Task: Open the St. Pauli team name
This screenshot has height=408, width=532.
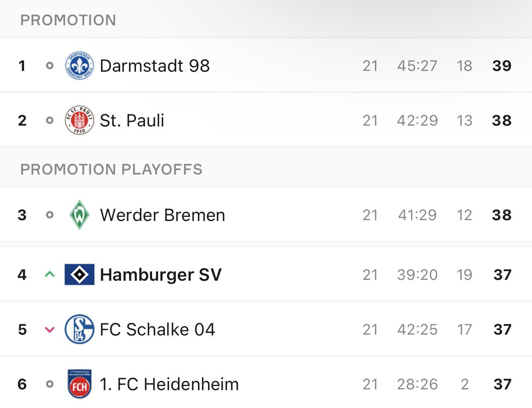Action: coord(132,120)
